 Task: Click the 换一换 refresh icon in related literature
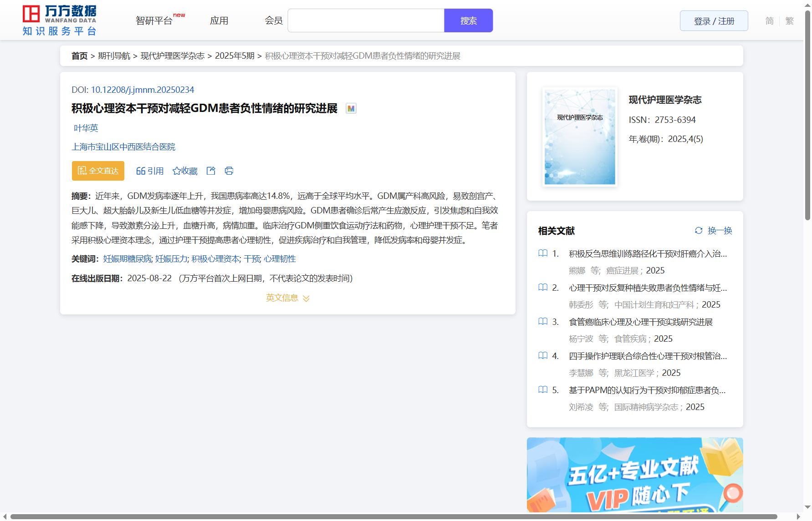[699, 231]
